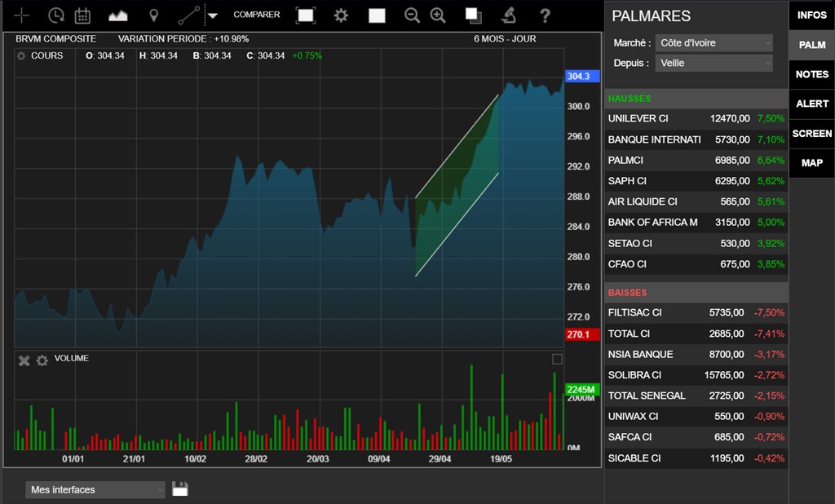Open the microscope analysis tool
The image size is (835, 504).
tap(508, 15)
